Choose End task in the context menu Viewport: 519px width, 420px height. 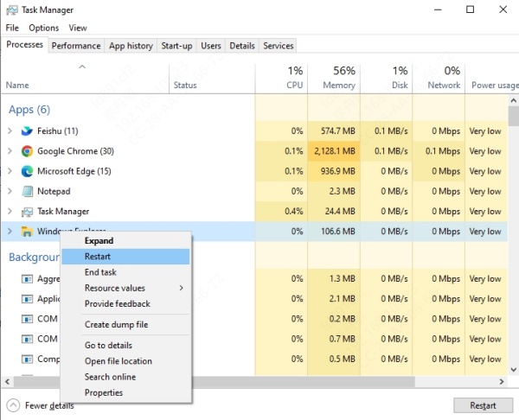[x=125, y=272]
